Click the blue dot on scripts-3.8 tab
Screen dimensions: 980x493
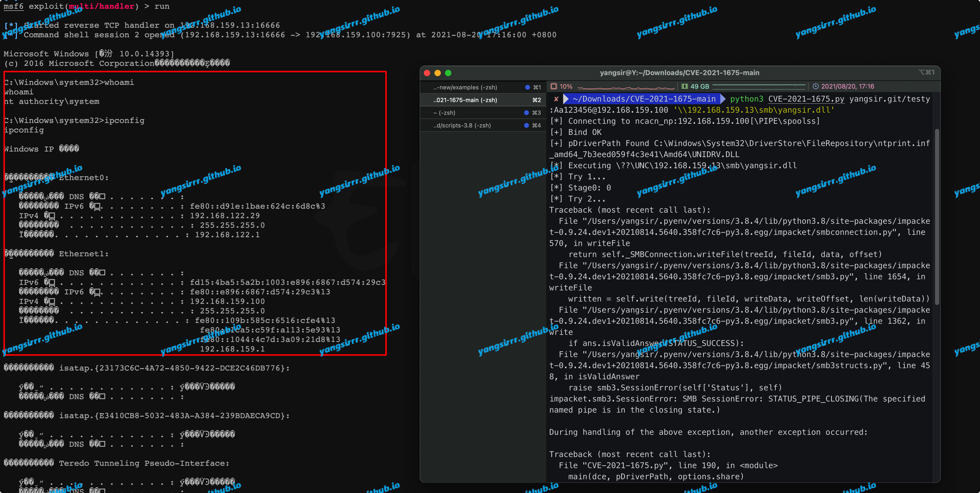pyautogui.click(x=527, y=125)
